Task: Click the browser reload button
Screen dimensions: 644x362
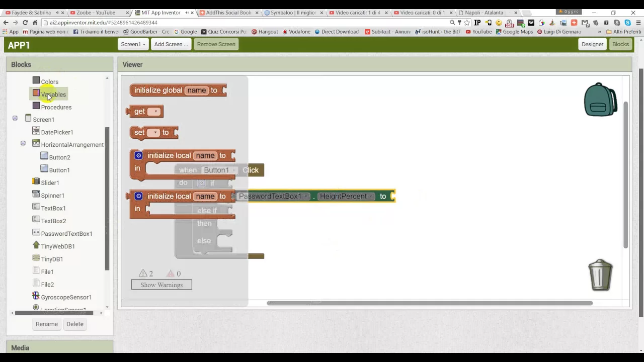Action: pyautogui.click(x=25, y=23)
